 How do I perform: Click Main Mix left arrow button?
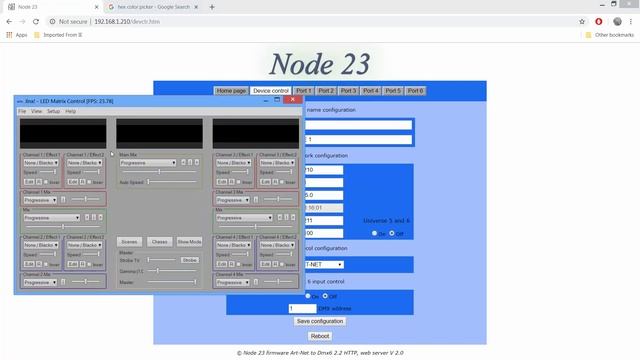(x=183, y=162)
